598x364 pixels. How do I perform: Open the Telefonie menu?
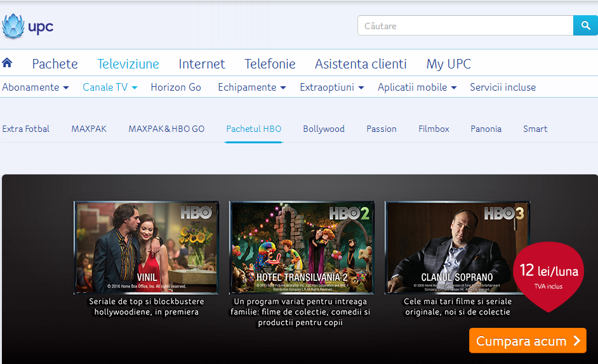[x=270, y=63]
